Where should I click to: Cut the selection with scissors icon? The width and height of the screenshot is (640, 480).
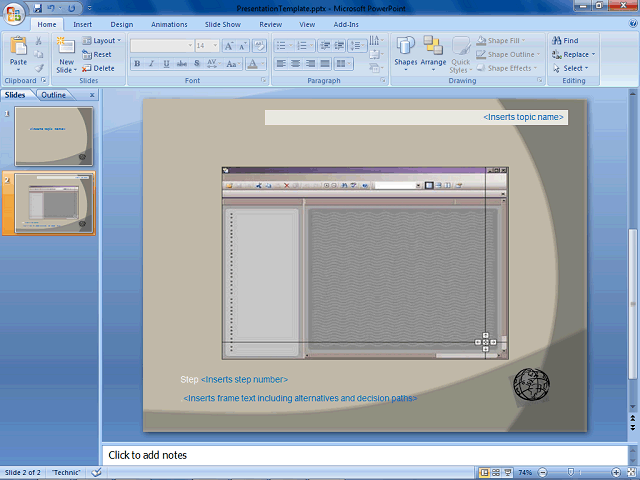coord(38,41)
